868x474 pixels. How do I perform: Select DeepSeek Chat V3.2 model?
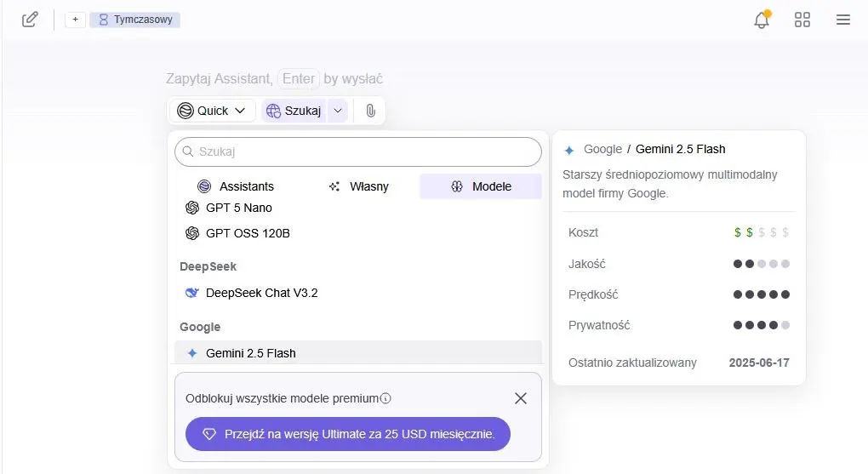click(x=261, y=293)
